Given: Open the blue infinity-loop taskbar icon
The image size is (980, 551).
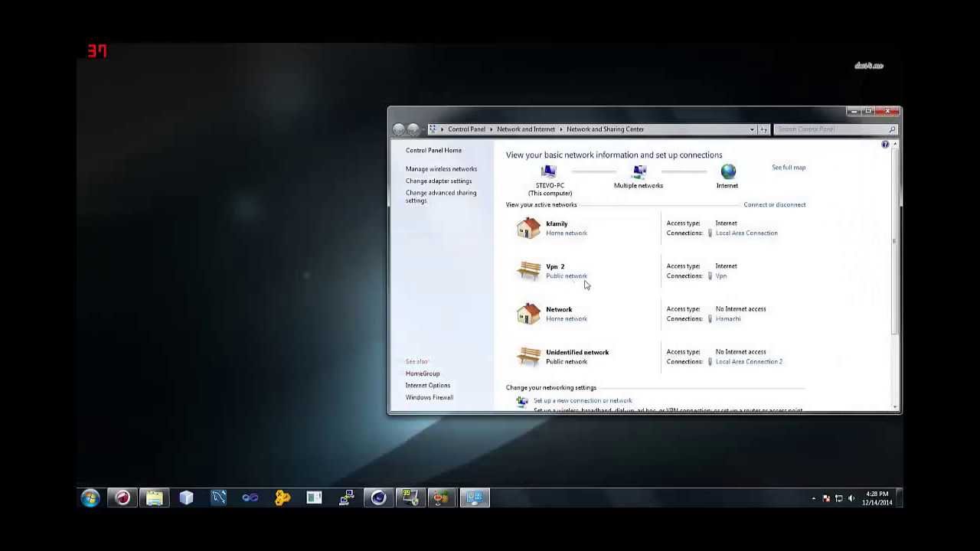Looking at the screenshot, I should pos(250,498).
